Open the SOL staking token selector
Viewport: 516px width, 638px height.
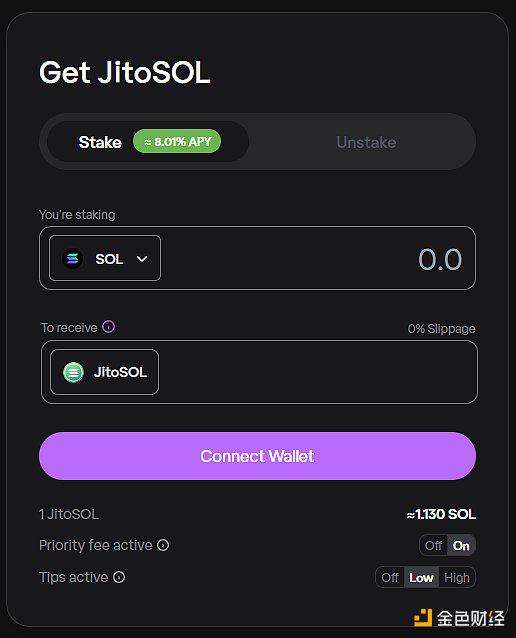click(x=105, y=258)
